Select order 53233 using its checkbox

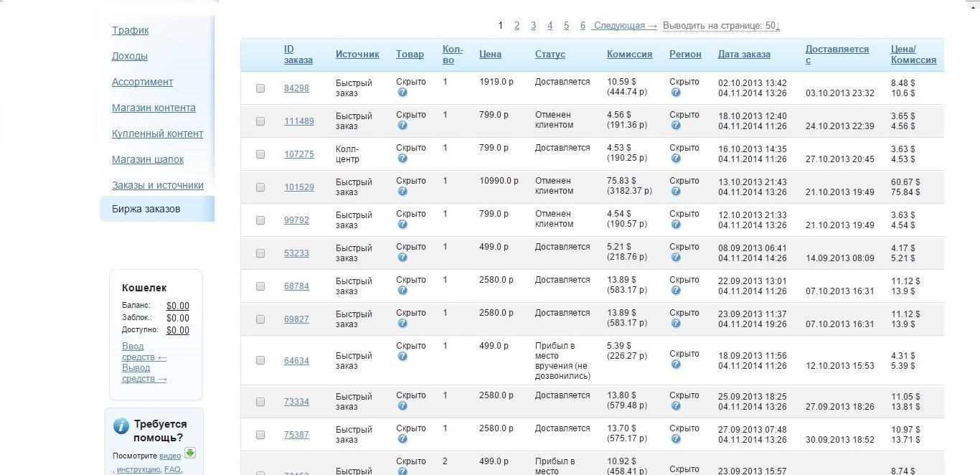pyautogui.click(x=260, y=253)
